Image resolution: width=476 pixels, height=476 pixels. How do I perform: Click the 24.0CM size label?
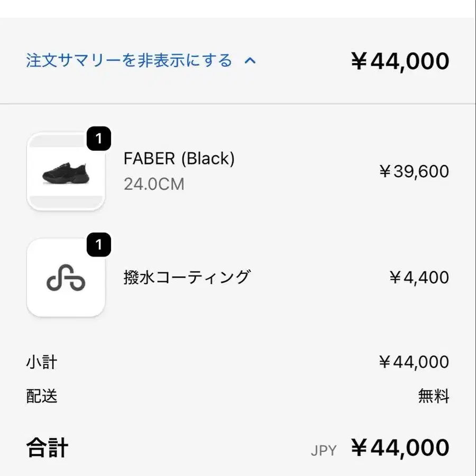(x=154, y=184)
